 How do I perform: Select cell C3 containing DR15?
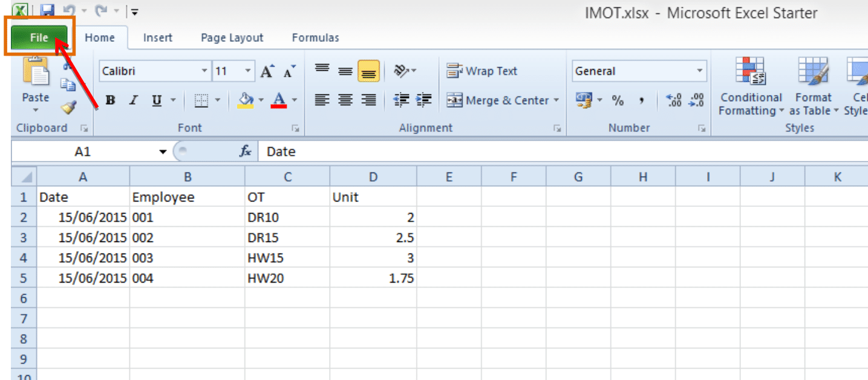(287, 238)
